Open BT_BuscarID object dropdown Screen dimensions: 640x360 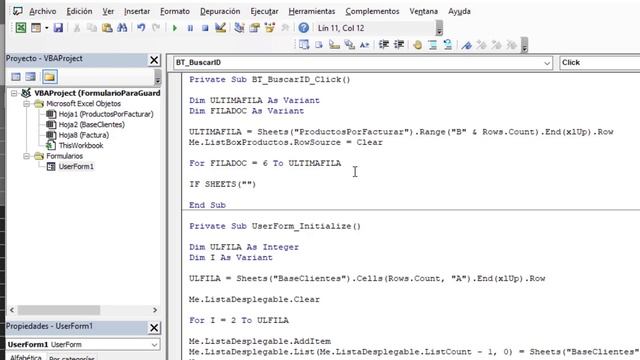[547, 63]
